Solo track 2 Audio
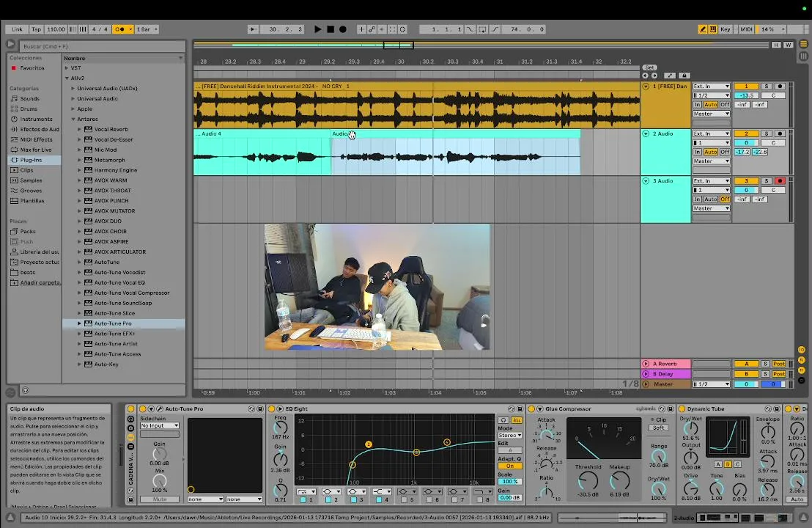 [766, 133]
